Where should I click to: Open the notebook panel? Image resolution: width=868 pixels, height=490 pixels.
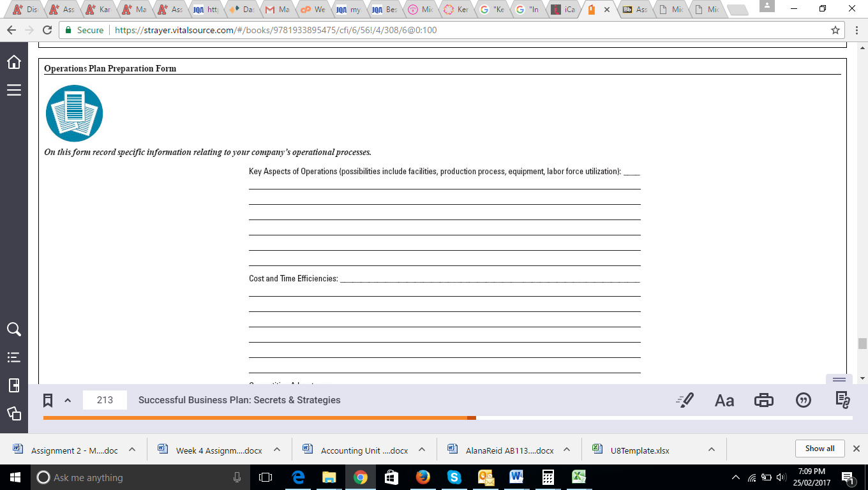click(13, 385)
